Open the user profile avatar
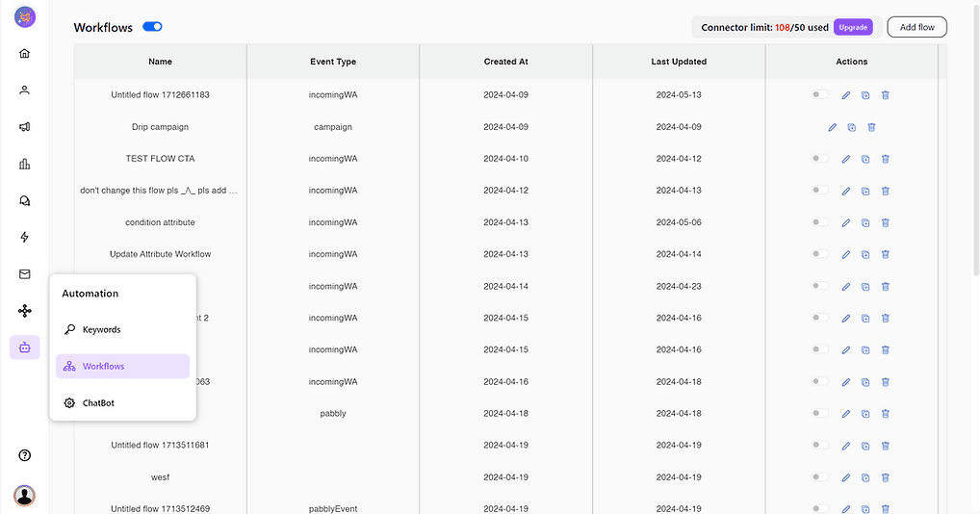Viewport: 980px width, 514px height. 24,496
